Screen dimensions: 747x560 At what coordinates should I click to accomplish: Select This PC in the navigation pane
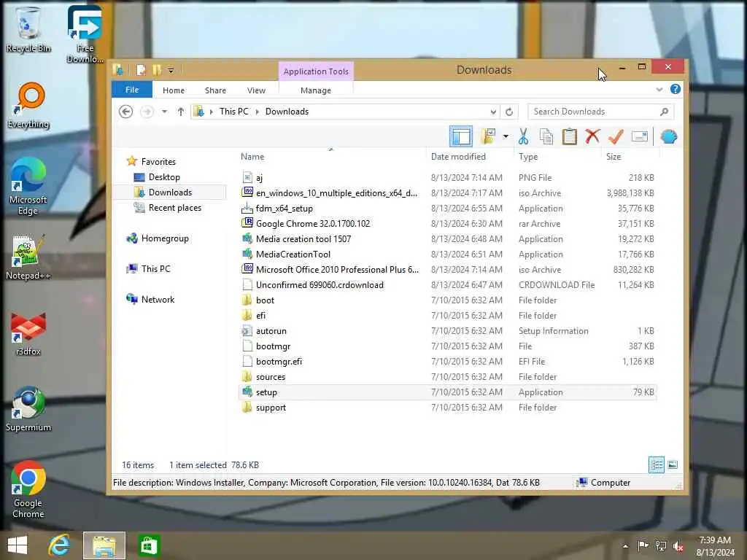pyautogui.click(x=155, y=268)
